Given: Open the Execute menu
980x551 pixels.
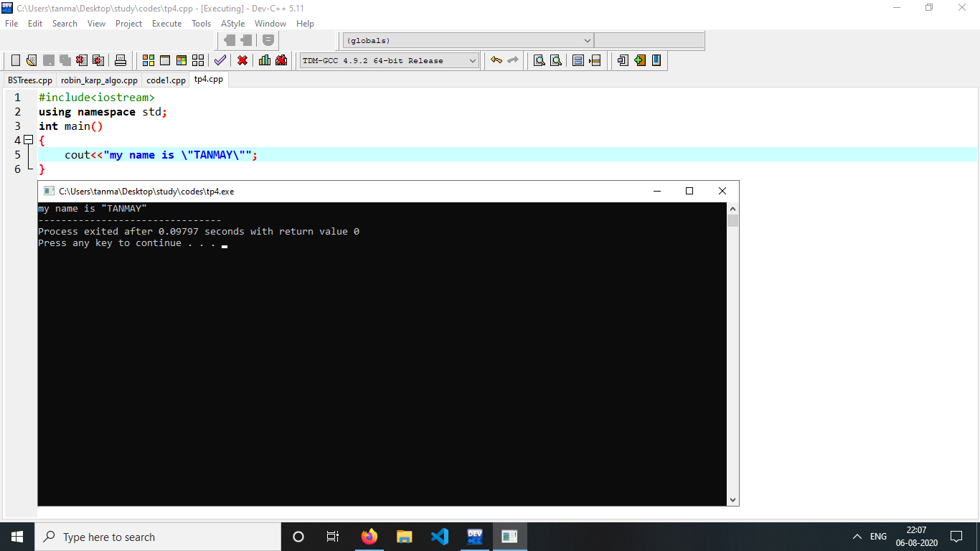Looking at the screenshot, I should point(166,24).
